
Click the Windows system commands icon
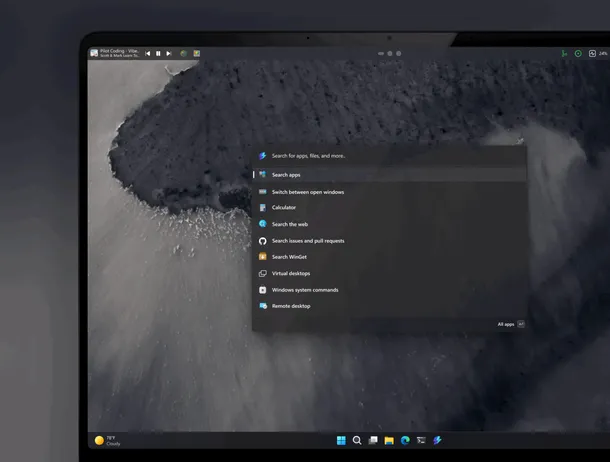click(x=263, y=290)
